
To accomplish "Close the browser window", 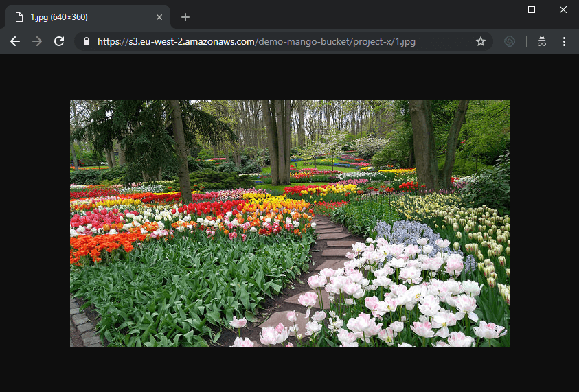I will tap(563, 10).
